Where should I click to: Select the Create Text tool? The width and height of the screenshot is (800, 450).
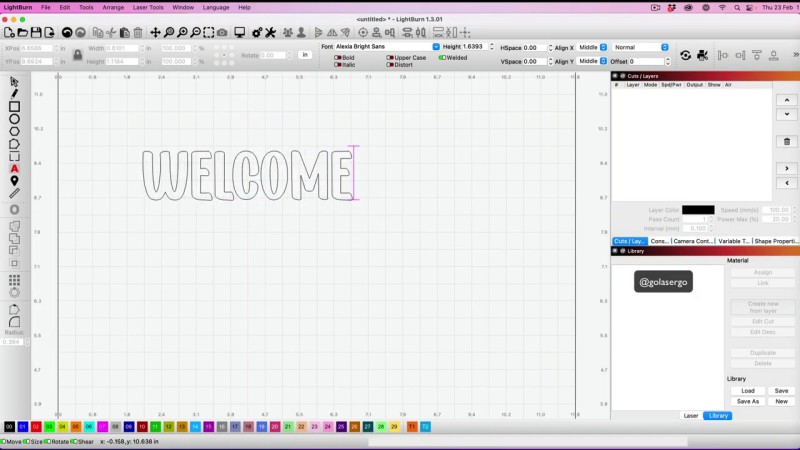14,169
